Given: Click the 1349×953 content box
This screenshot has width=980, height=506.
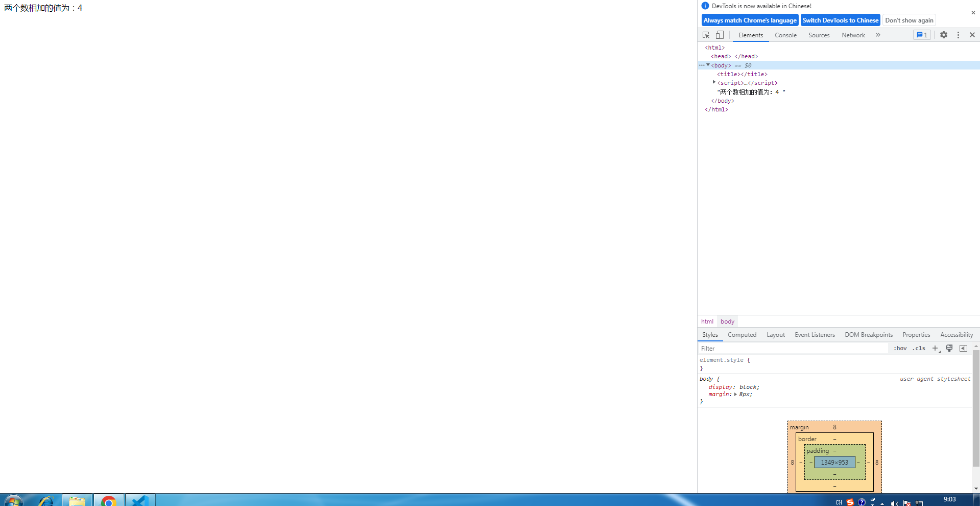Looking at the screenshot, I should (834, 463).
